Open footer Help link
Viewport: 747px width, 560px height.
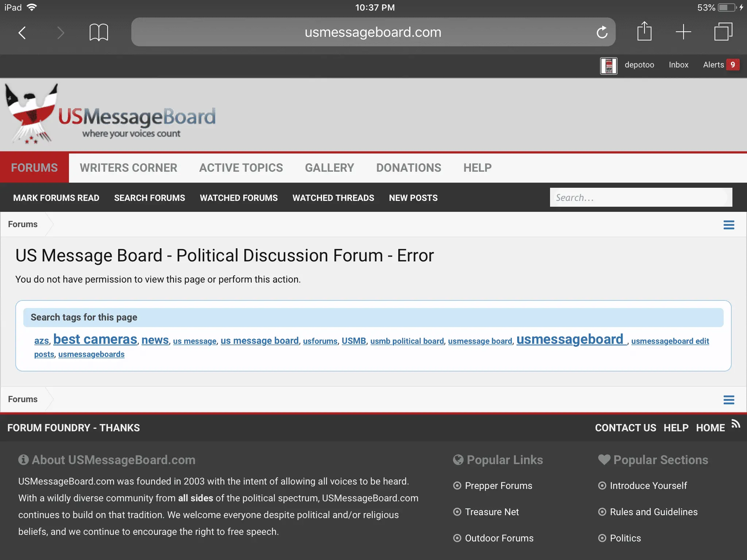(676, 428)
